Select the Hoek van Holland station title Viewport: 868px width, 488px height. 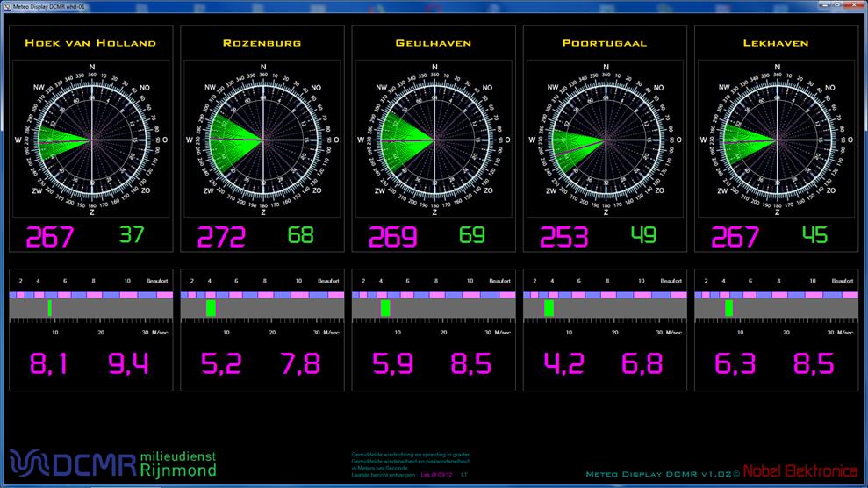90,42
